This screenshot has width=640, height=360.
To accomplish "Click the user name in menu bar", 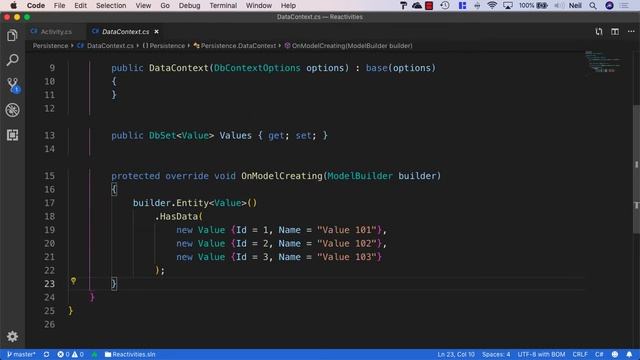I will click(x=575, y=5).
